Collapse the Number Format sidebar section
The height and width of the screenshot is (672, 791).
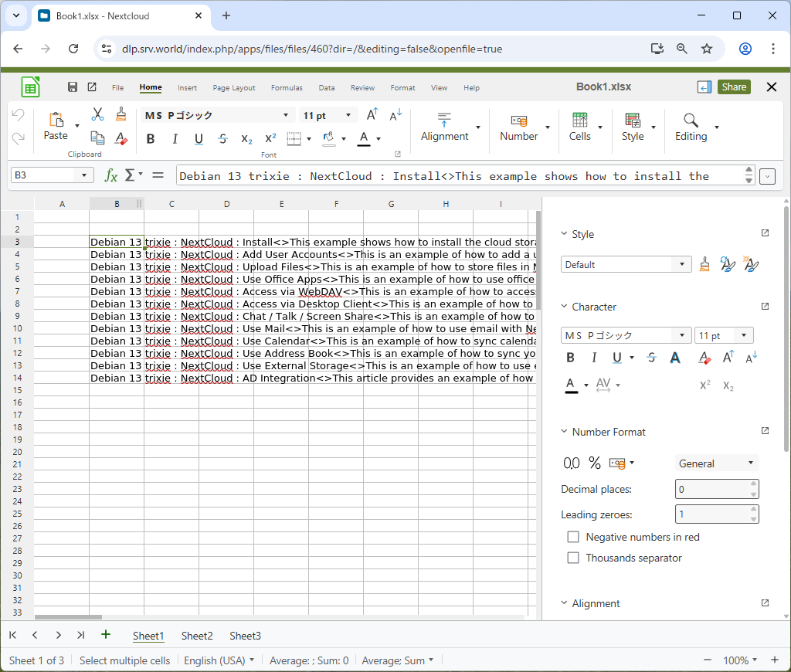(564, 432)
